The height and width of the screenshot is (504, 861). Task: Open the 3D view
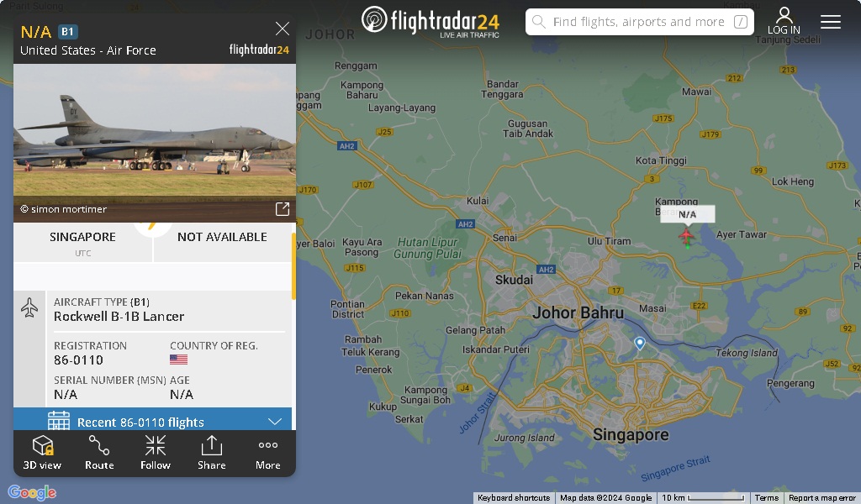pyautogui.click(x=42, y=453)
